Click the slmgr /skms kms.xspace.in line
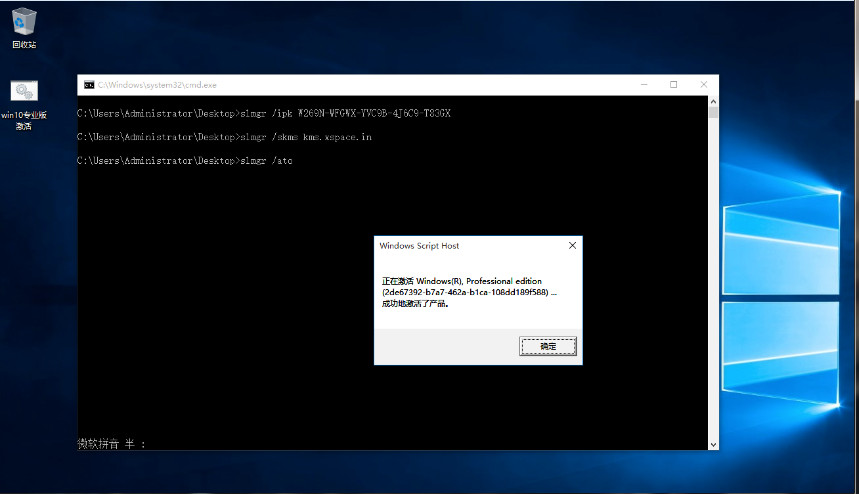 (225, 137)
